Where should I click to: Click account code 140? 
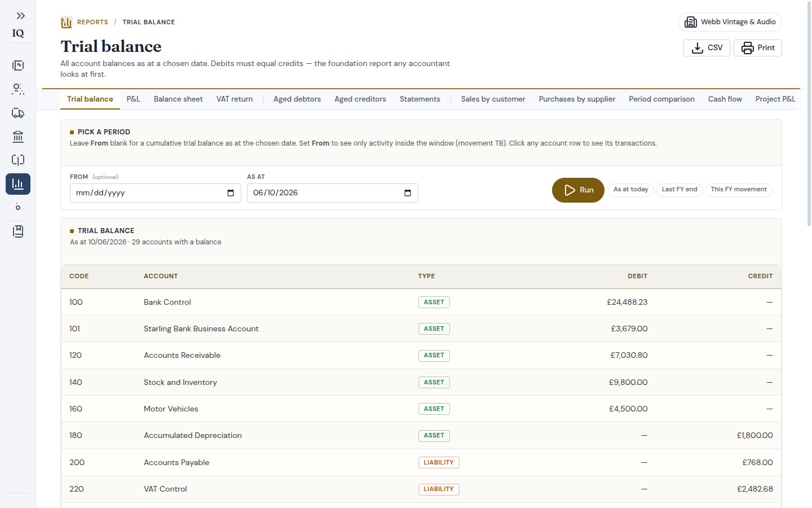[76, 383]
